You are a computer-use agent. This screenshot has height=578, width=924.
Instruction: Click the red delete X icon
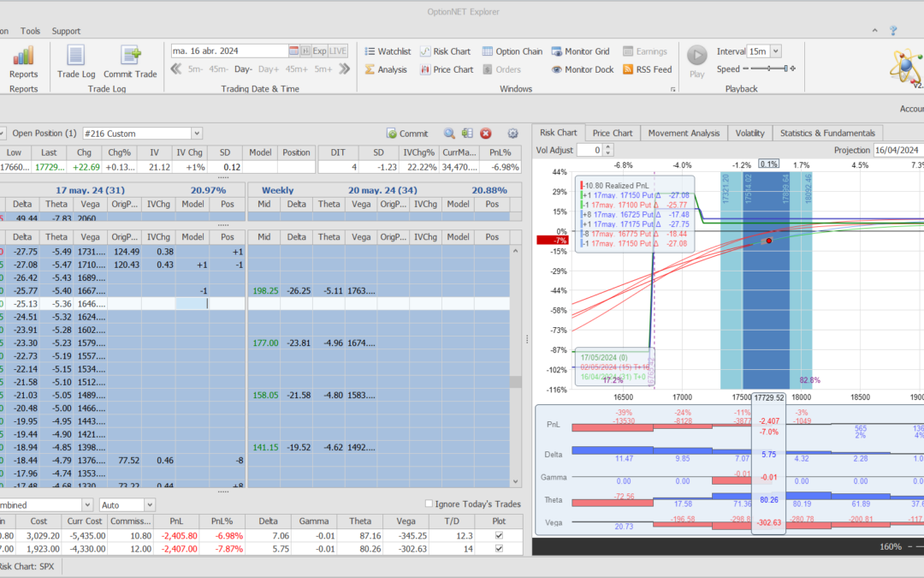tap(486, 134)
